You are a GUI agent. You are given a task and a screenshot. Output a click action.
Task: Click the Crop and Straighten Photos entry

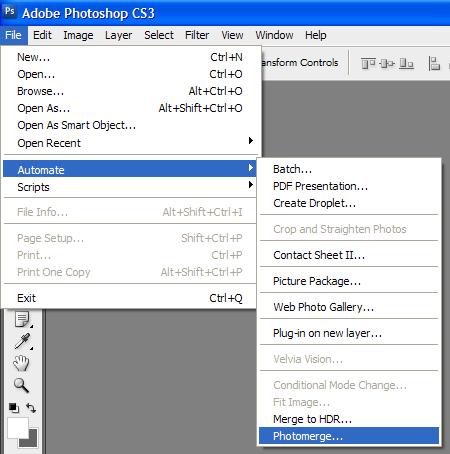pyautogui.click(x=349, y=229)
